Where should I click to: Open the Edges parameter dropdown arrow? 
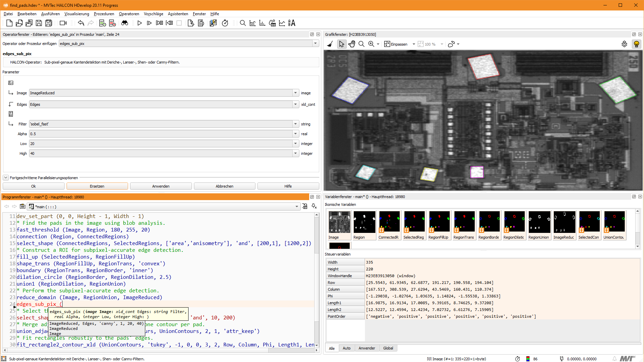pos(296,104)
